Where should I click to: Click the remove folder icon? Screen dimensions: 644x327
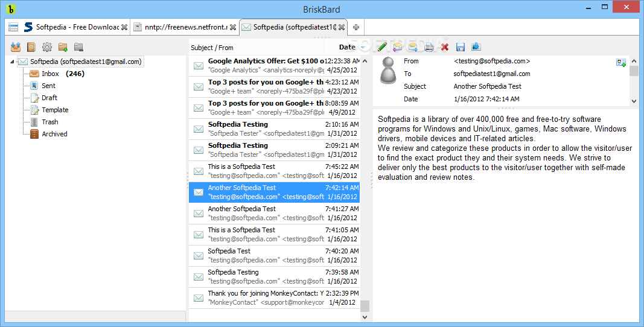78,47
